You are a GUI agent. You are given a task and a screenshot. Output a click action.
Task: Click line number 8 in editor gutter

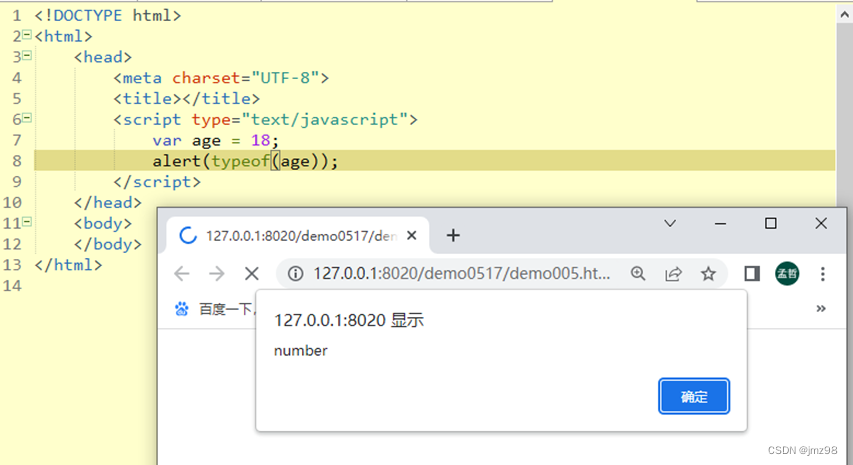point(17,161)
